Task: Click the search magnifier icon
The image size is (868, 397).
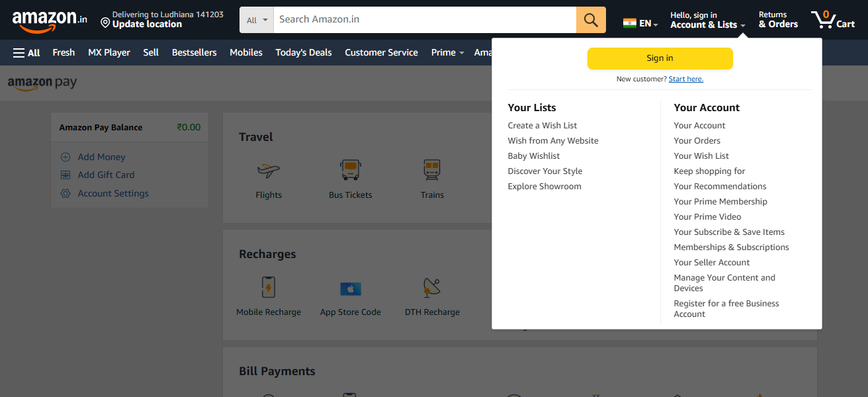Action: pyautogui.click(x=590, y=19)
